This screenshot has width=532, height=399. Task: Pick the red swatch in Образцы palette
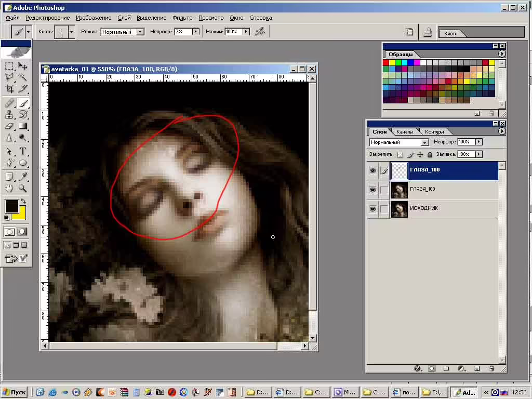(x=386, y=62)
